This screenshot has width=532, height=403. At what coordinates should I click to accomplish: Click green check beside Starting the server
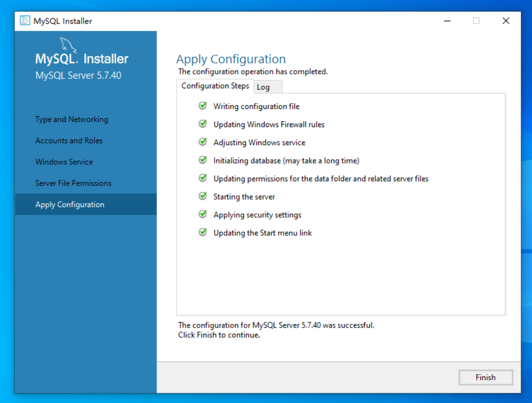[203, 196]
